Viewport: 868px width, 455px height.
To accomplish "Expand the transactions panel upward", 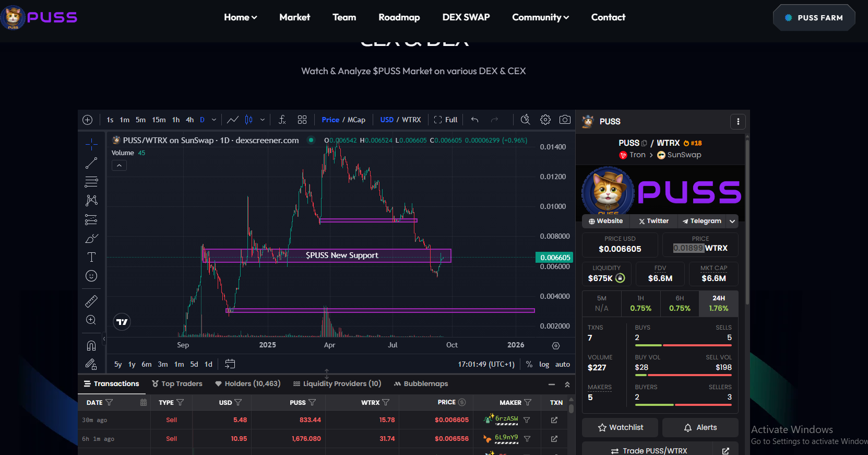I will 567,384.
